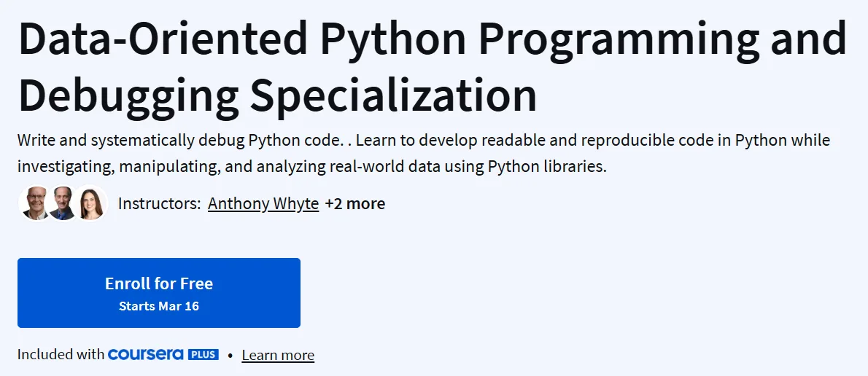Click the 'Instructors:' label
This screenshot has width=868, height=376.
click(x=160, y=204)
